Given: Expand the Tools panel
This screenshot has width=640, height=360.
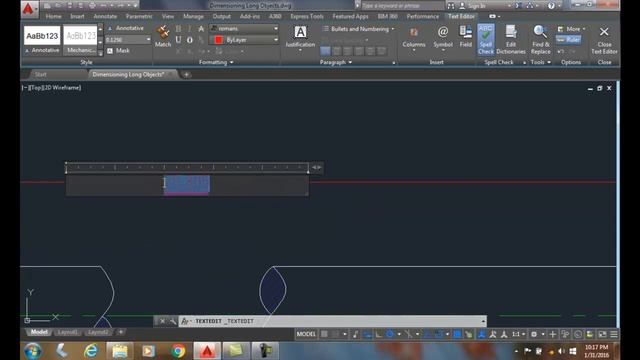Looking at the screenshot, I should click(x=540, y=62).
